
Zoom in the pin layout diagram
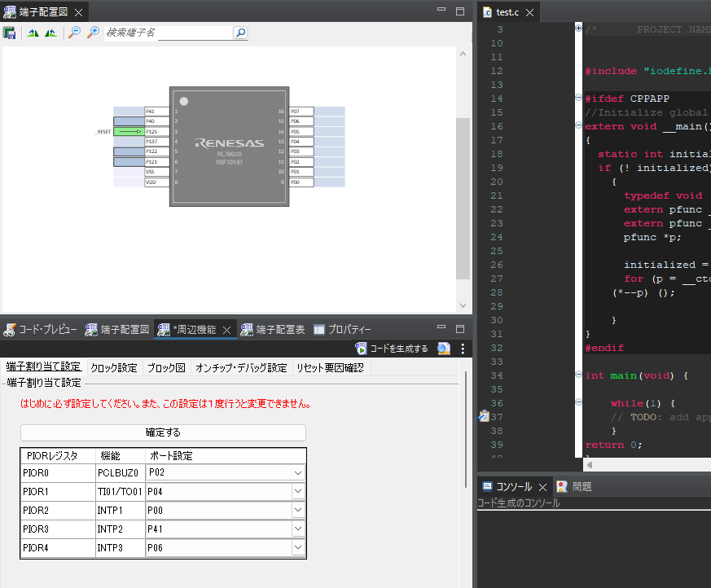[x=93, y=33]
